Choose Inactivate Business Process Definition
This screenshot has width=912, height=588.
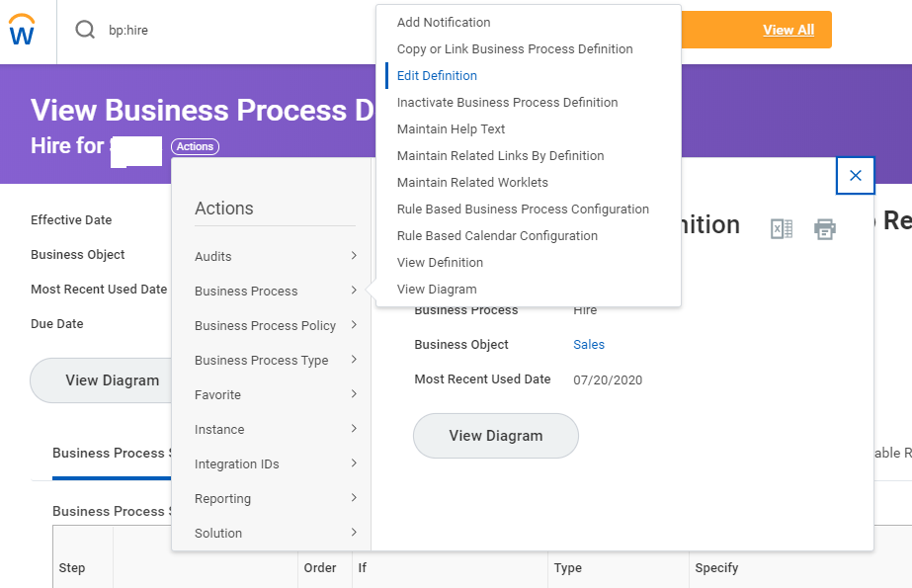(507, 103)
